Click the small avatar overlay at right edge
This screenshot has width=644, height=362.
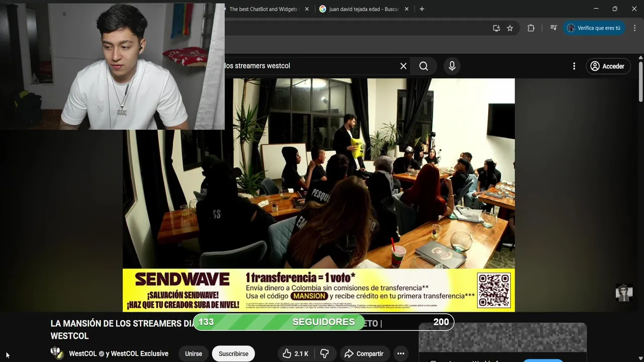pos(624,293)
